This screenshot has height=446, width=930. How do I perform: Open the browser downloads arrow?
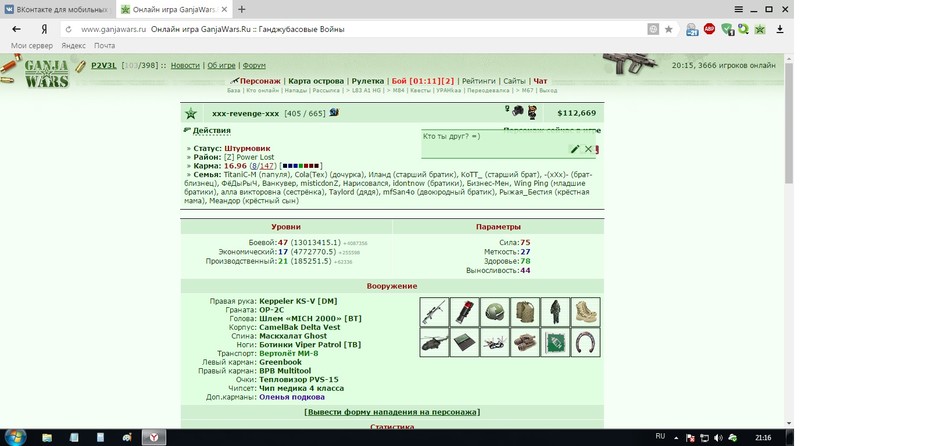click(x=780, y=29)
